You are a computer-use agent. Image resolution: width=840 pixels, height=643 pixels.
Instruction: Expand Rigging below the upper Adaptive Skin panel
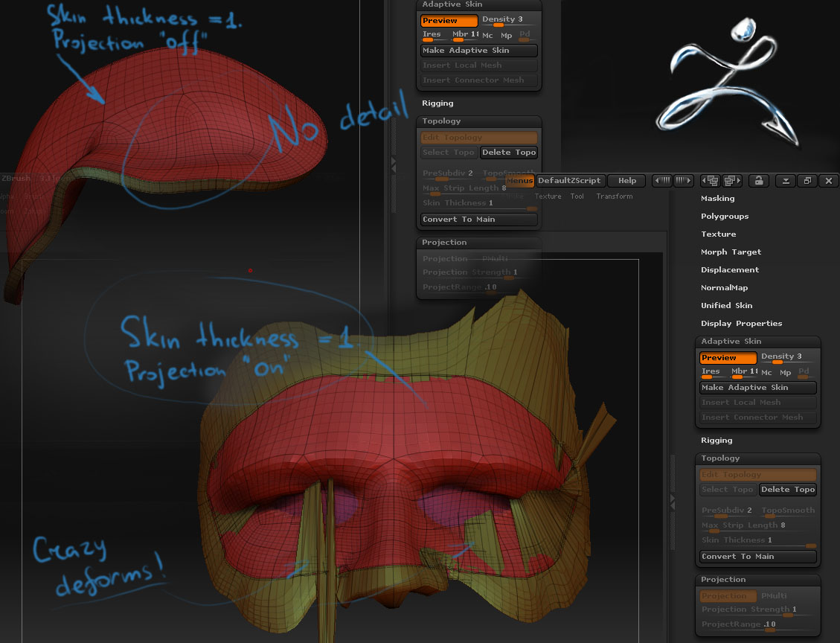pyautogui.click(x=437, y=103)
